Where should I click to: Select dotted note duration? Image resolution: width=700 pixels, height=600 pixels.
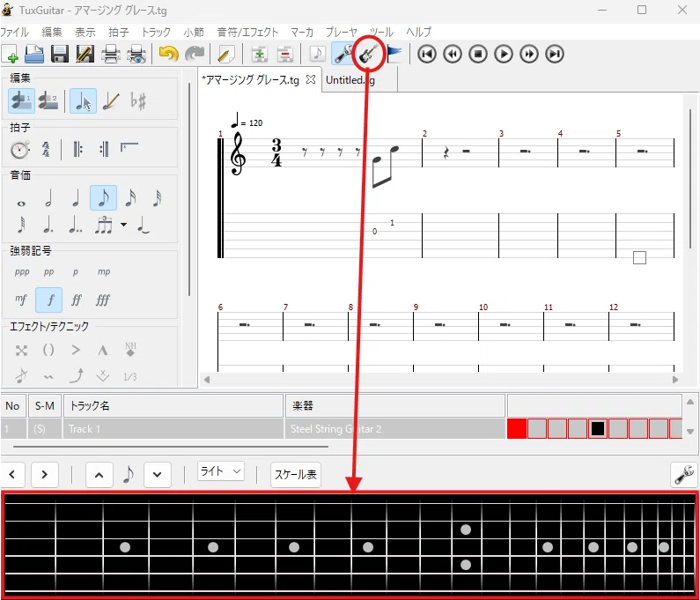(x=48, y=225)
